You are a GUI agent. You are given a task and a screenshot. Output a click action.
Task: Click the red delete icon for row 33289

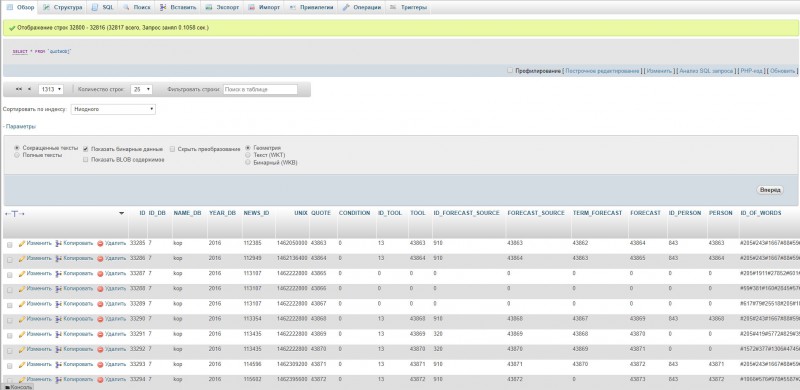pos(101,304)
